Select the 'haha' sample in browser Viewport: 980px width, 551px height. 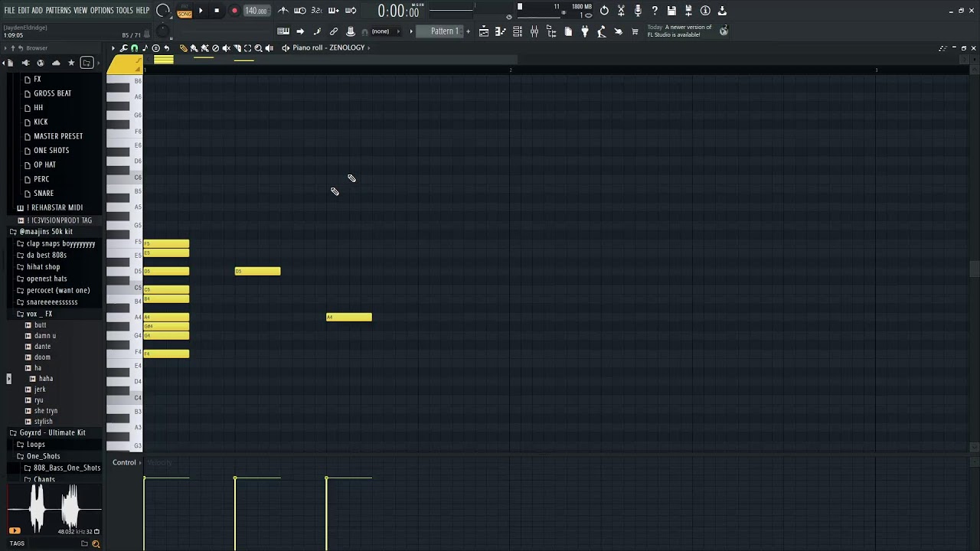pos(46,379)
